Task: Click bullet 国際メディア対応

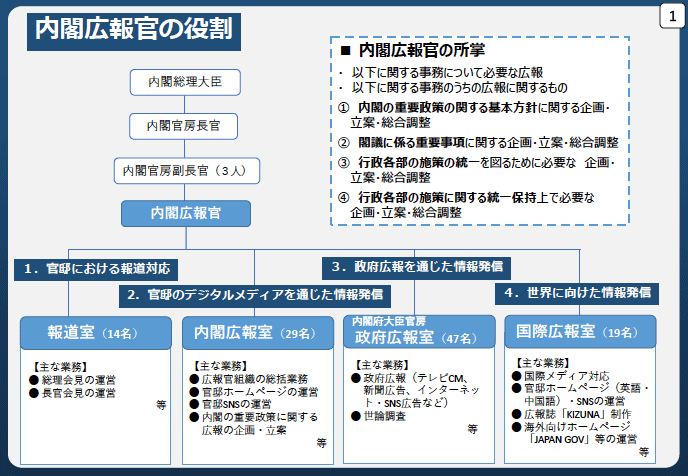Action: click(561, 376)
